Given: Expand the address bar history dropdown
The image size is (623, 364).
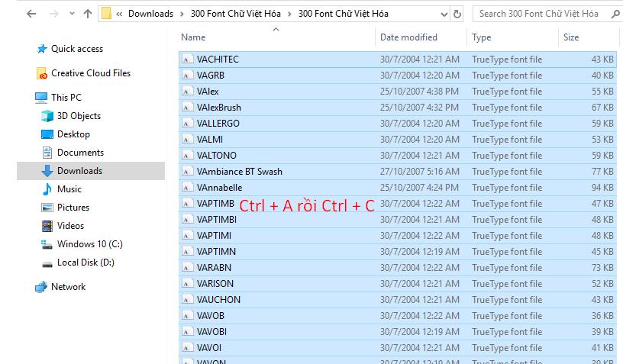Looking at the screenshot, I should [x=444, y=14].
